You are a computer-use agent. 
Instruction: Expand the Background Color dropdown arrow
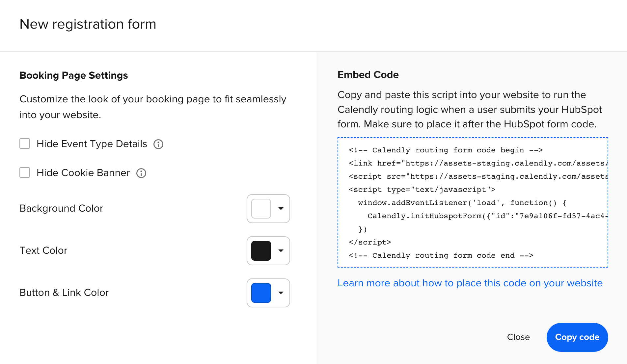[x=281, y=209]
